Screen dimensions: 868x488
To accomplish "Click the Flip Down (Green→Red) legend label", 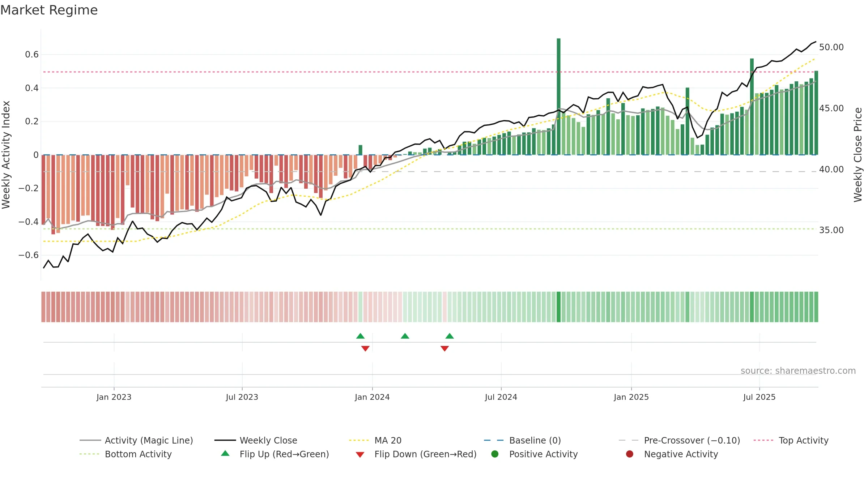I will coord(425,454).
